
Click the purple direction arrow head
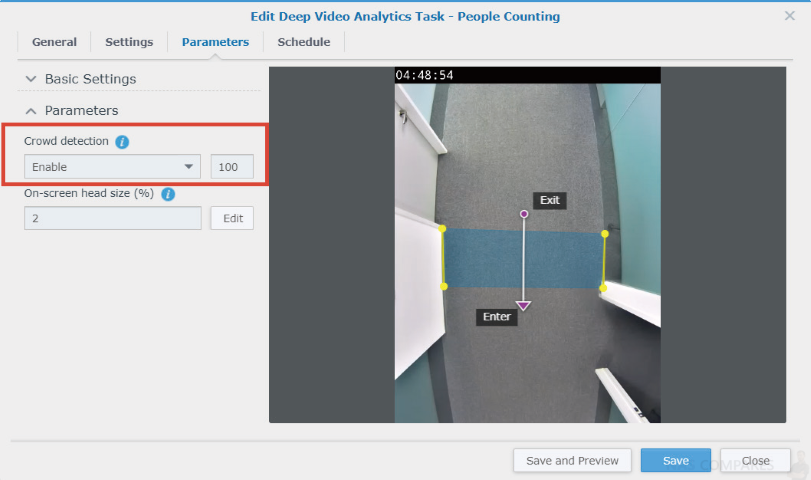point(523,306)
